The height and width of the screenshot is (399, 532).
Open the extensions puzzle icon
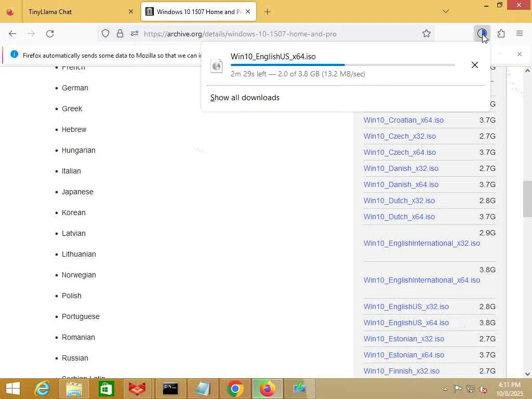[501, 34]
